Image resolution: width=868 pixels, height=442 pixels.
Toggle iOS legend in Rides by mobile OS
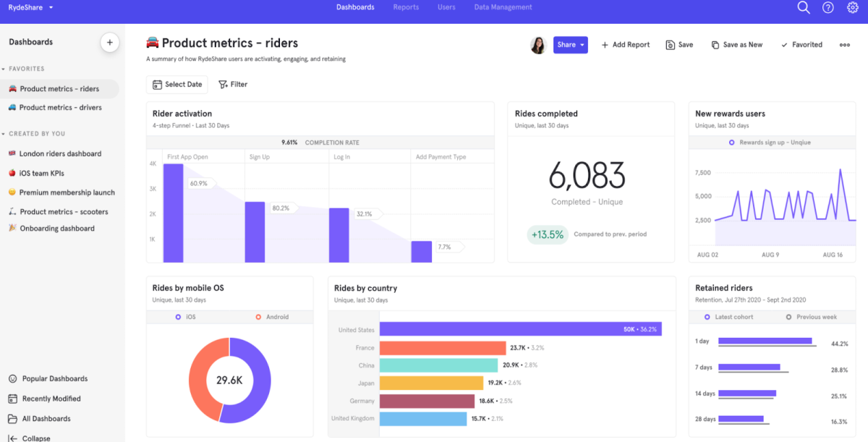tap(185, 317)
